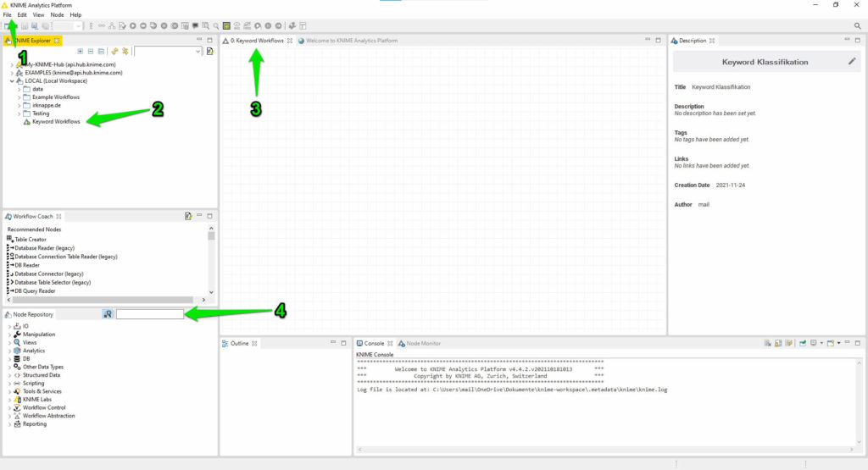Open the display selected console dropdown arrow
The height and width of the screenshot is (470, 868).
821,343
